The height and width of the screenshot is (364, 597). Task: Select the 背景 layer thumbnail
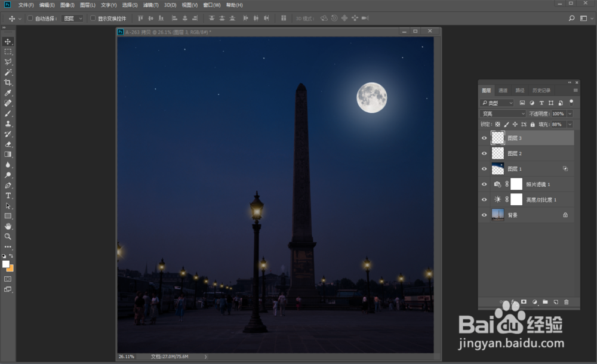[498, 215]
